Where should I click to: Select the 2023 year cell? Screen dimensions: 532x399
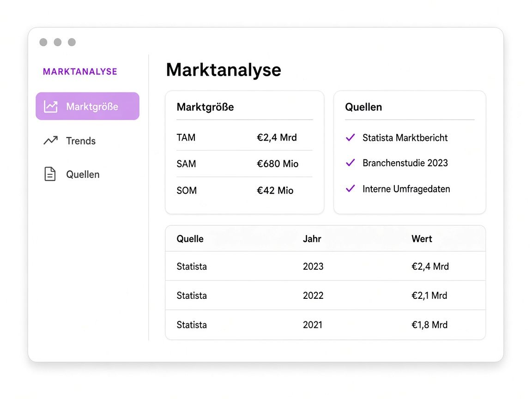313,266
